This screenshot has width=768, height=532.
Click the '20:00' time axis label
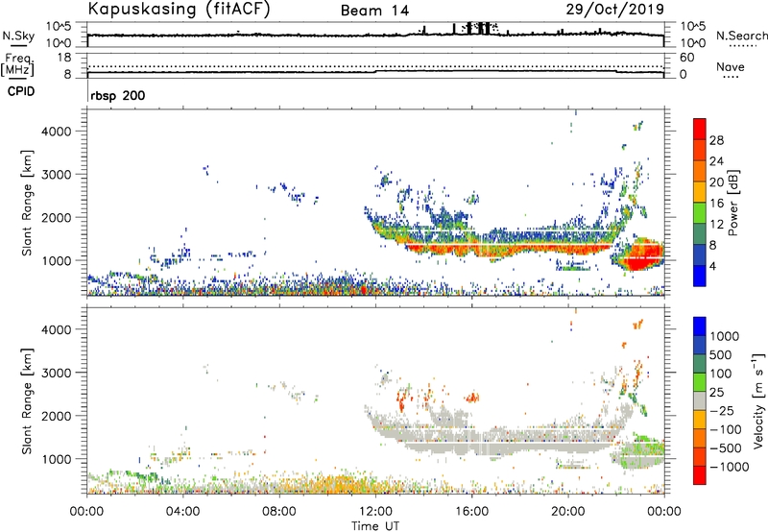(x=568, y=512)
